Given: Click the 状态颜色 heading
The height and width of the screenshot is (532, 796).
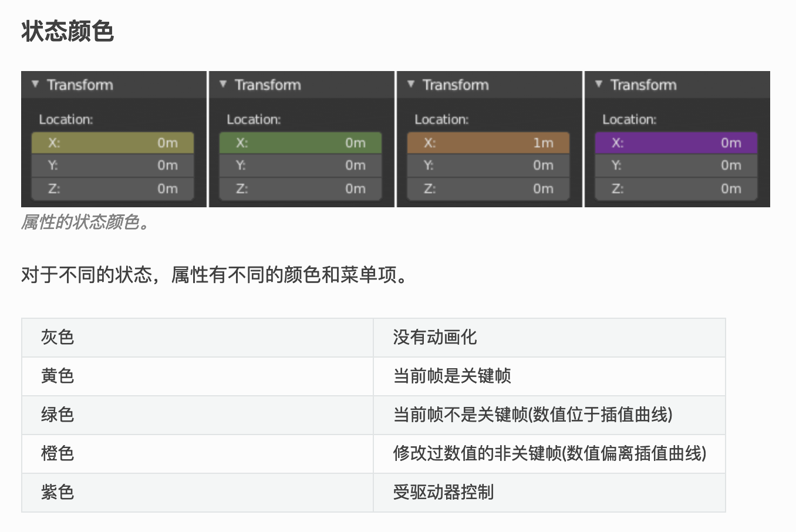Looking at the screenshot, I should click(x=68, y=31).
